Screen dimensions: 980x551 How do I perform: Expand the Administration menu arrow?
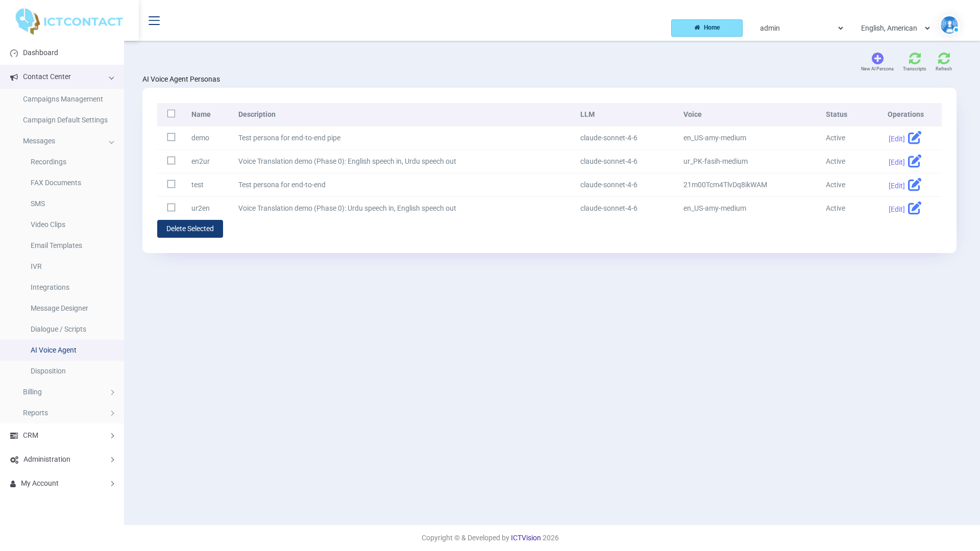coord(112,460)
